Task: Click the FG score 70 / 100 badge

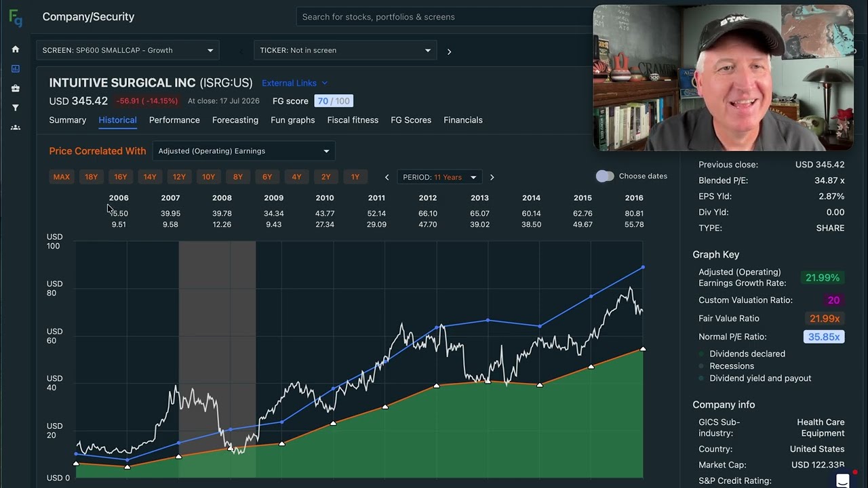Action: click(334, 101)
